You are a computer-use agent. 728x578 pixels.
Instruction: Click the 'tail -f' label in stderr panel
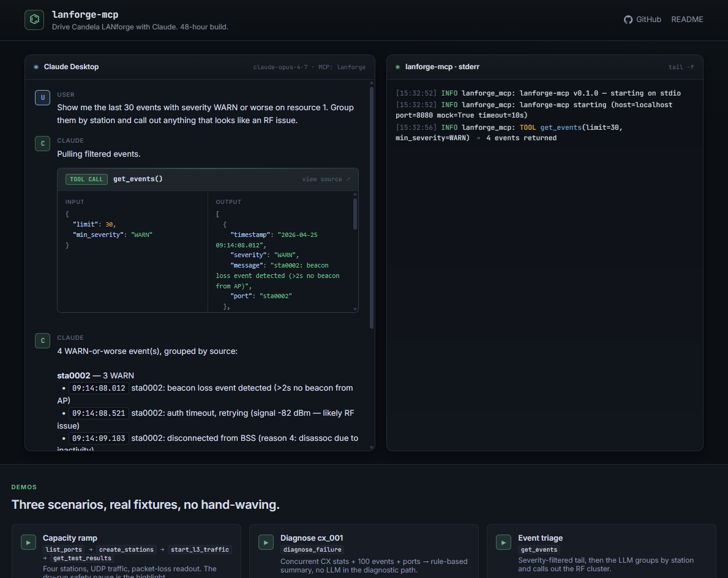tap(681, 67)
